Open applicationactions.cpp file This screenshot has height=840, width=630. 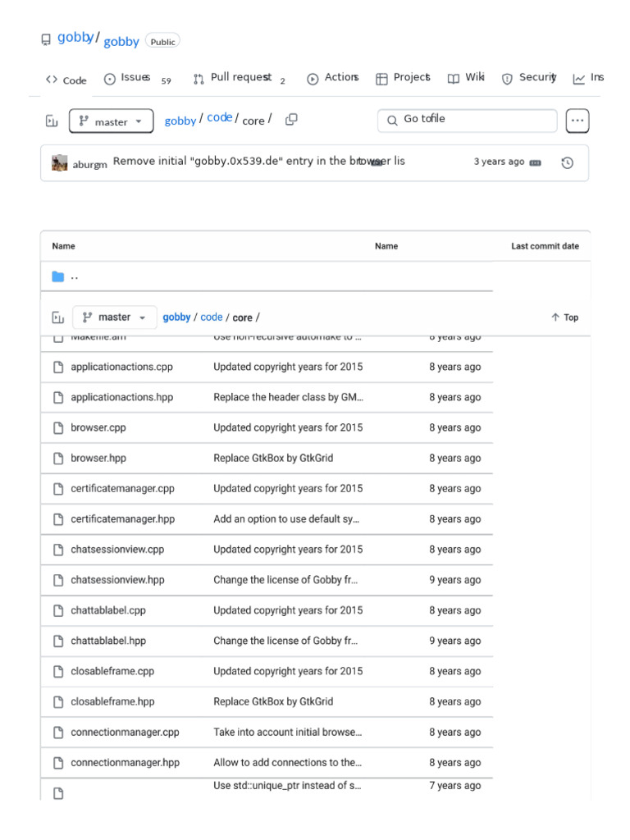(x=121, y=367)
